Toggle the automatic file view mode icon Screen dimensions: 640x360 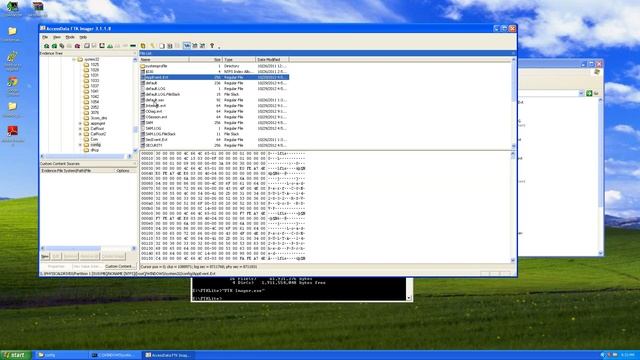[187, 46]
